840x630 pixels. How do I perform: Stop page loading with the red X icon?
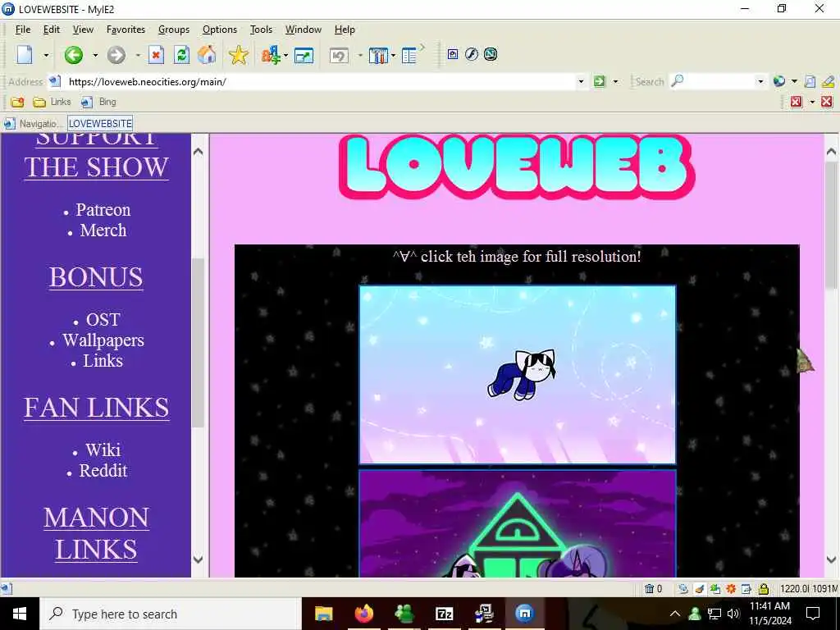(156, 55)
